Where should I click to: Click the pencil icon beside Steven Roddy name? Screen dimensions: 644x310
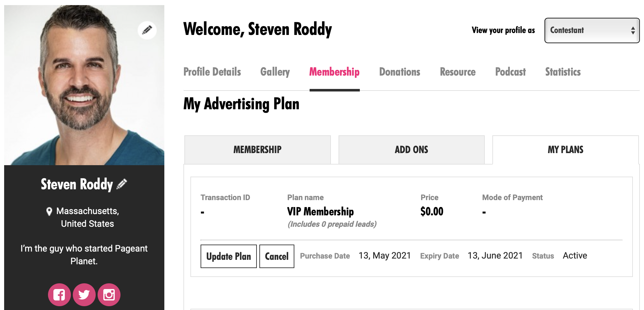122,184
